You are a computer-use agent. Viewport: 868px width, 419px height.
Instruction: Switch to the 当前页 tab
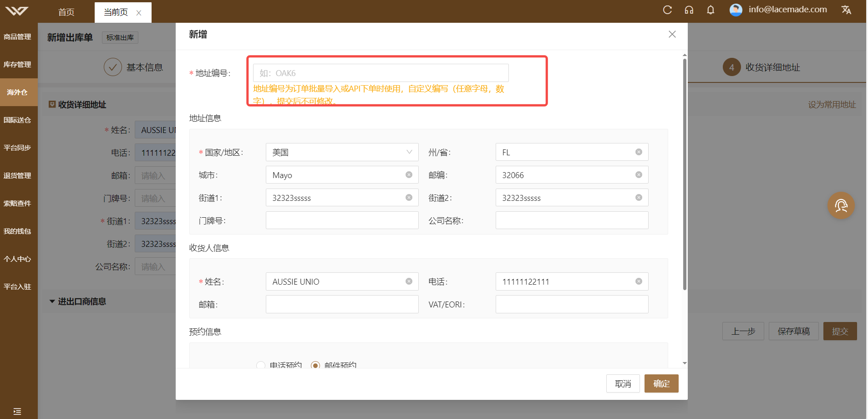click(x=116, y=12)
